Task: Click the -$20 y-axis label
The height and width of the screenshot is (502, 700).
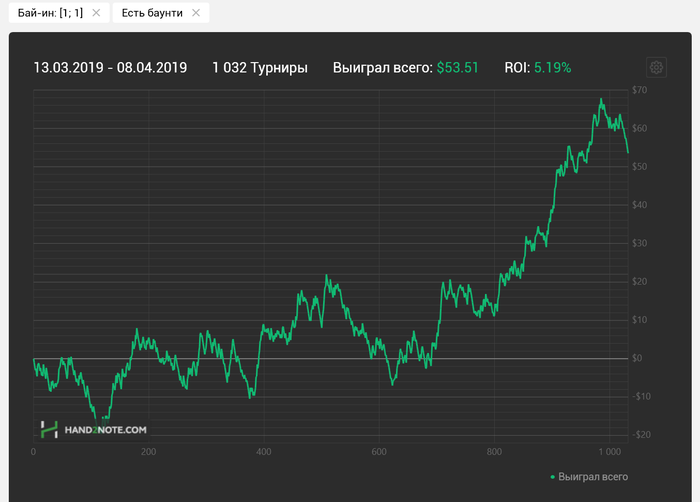Action: tap(642, 435)
